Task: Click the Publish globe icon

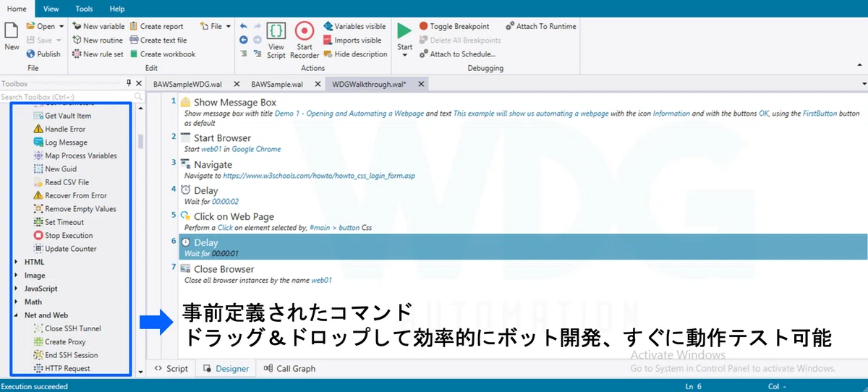Action: coord(30,54)
